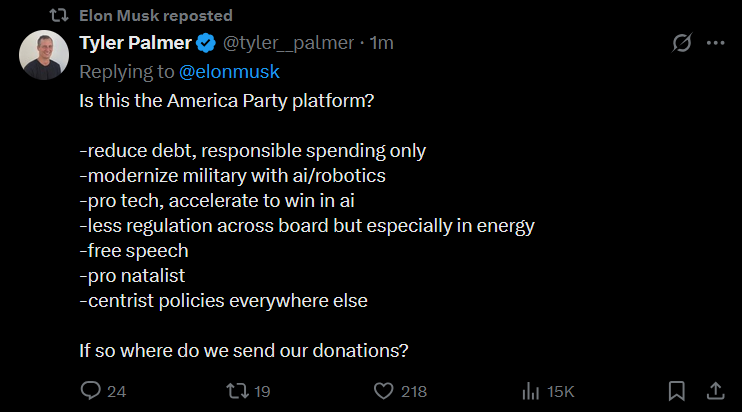Click the blue verified badge

pos(206,43)
